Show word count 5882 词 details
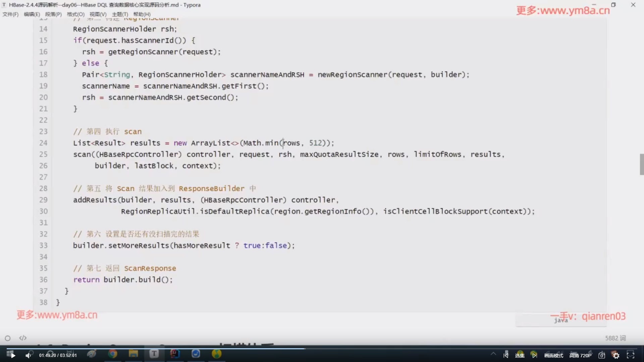The height and width of the screenshot is (362, 644). (615, 338)
